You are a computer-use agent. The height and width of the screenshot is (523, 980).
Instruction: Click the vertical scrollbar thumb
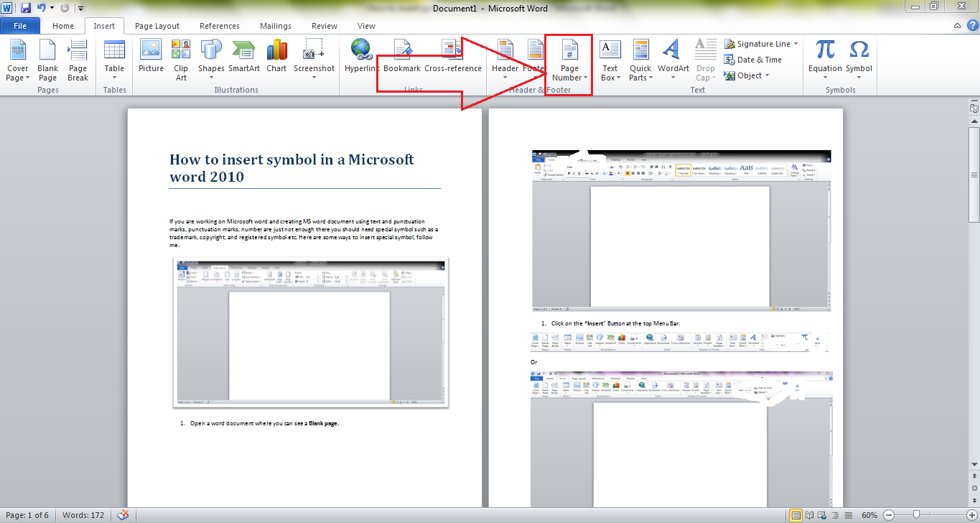[x=974, y=174]
